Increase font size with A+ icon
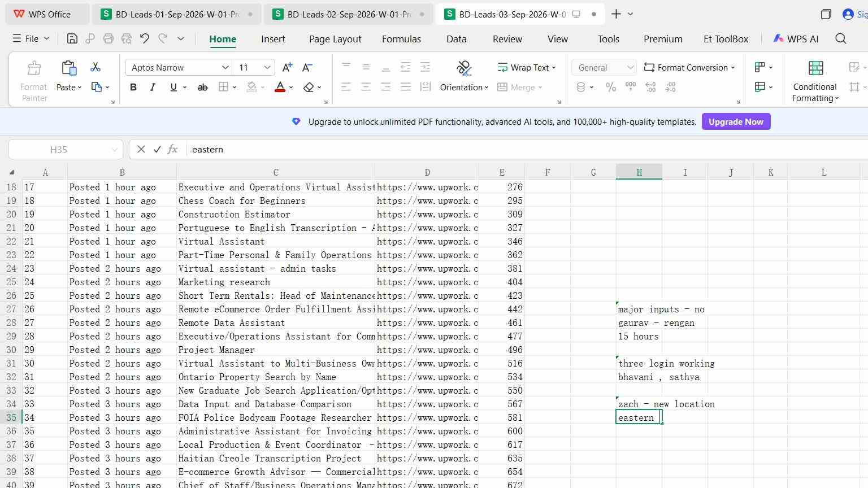Image resolution: width=868 pixels, height=488 pixels. click(x=287, y=67)
